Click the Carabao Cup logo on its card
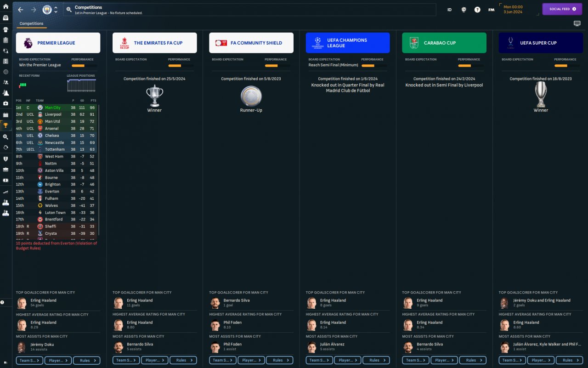The height and width of the screenshot is (368, 588). point(414,43)
